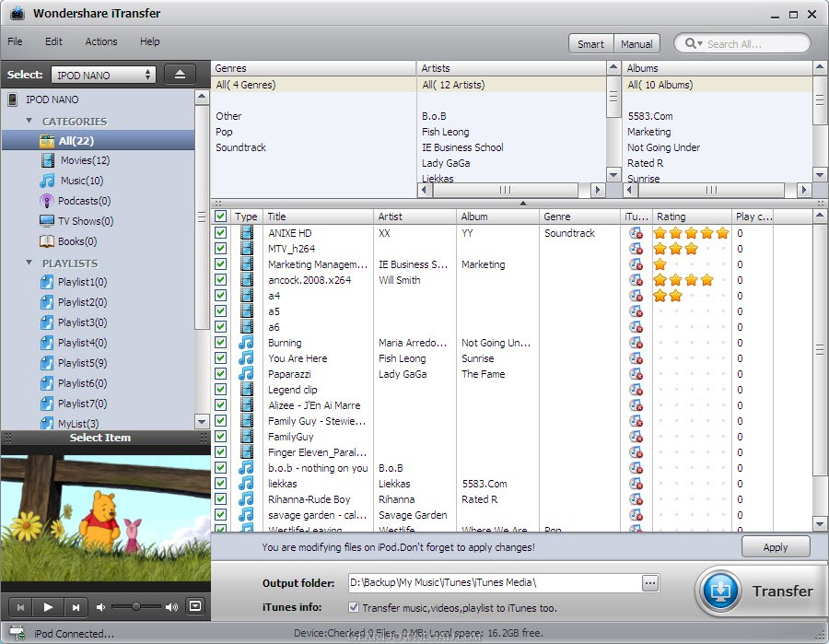The image size is (829, 644).
Task: Click the blue Transfer download icon
Action: 720,591
